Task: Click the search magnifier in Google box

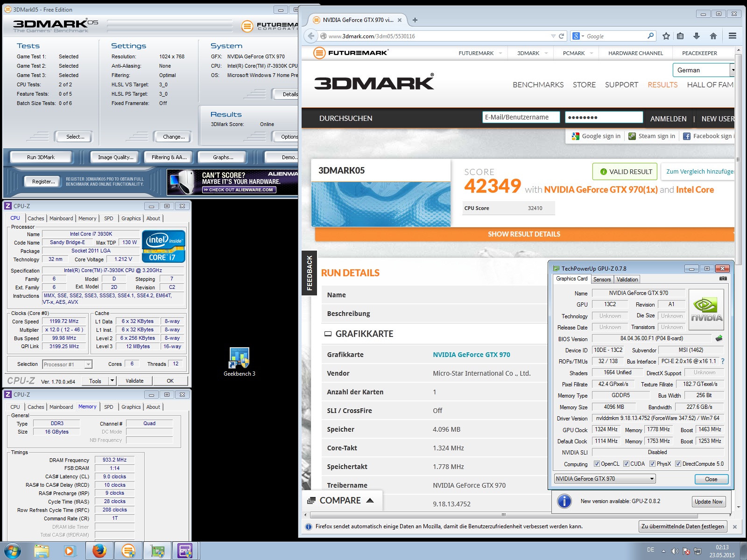Action: 650,36
